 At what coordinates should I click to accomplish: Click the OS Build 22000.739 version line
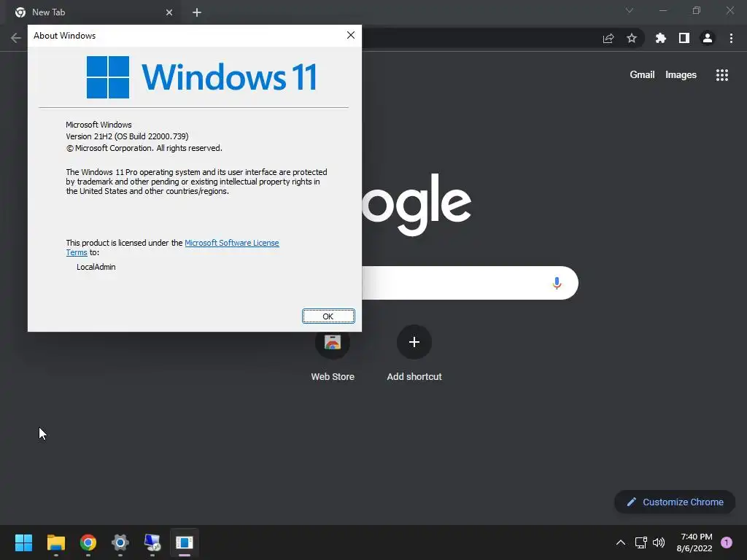click(127, 136)
